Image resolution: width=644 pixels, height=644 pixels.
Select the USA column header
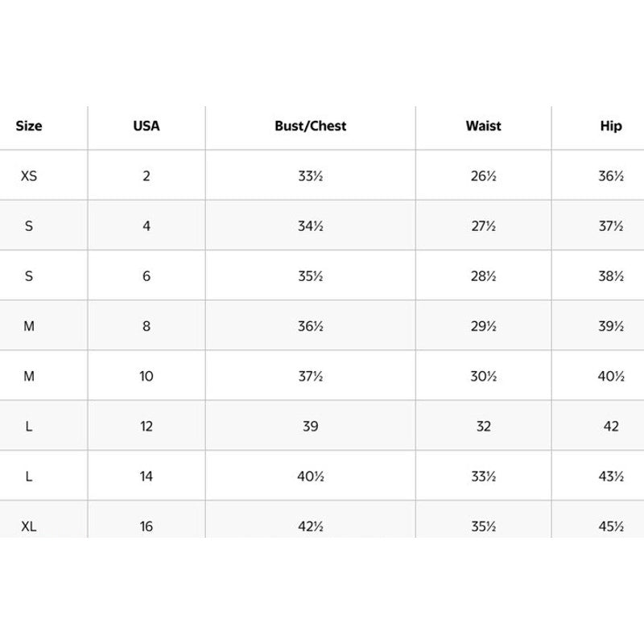(x=147, y=126)
